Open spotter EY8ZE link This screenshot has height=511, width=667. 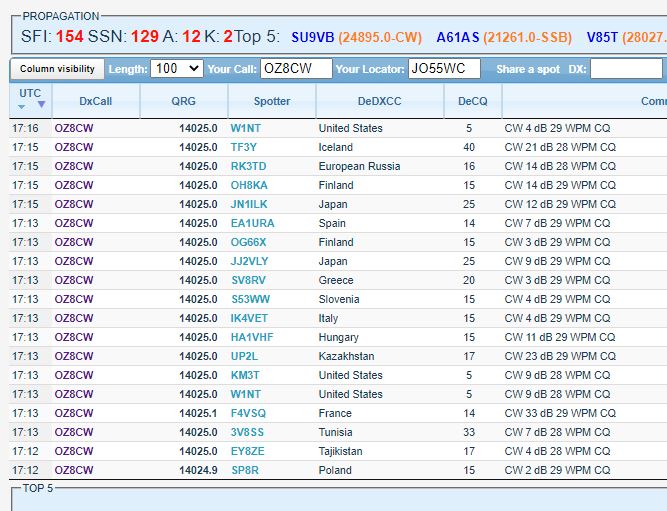tap(248, 451)
